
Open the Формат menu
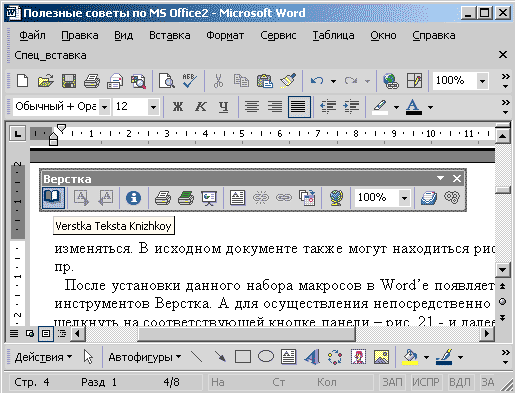click(225, 35)
